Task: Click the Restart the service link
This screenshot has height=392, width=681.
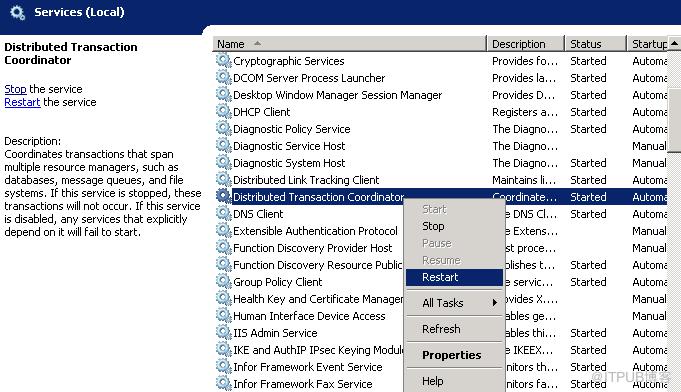Action: (x=22, y=102)
